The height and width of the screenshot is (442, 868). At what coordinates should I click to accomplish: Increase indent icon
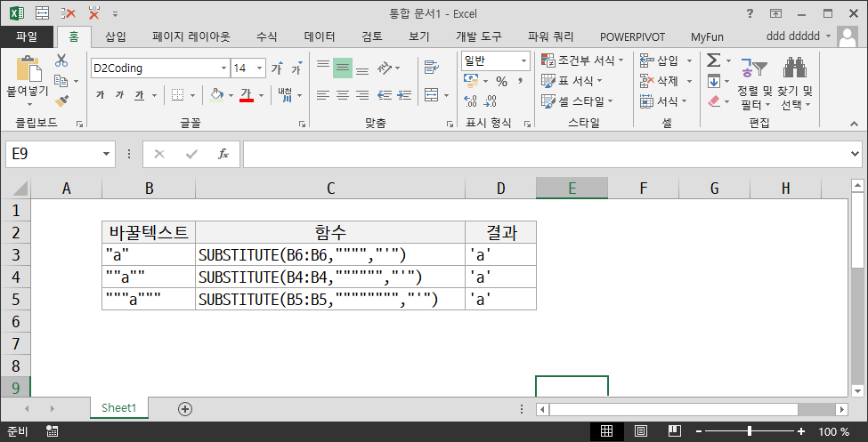tap(404, 95)
